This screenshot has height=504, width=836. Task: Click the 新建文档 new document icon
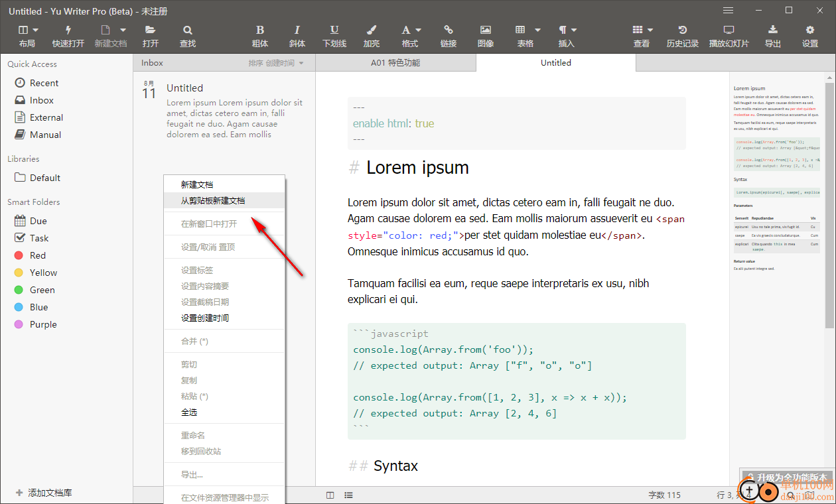tap(105, 30)
